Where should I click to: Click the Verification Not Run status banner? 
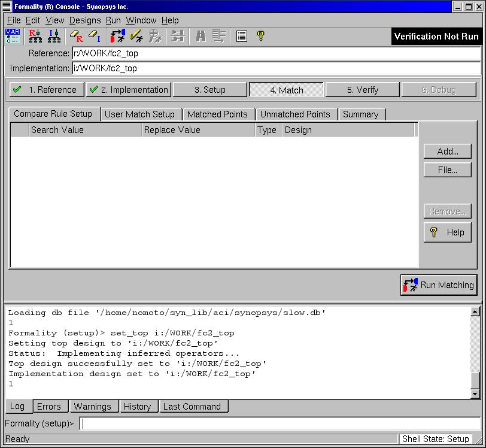point(436,37)
